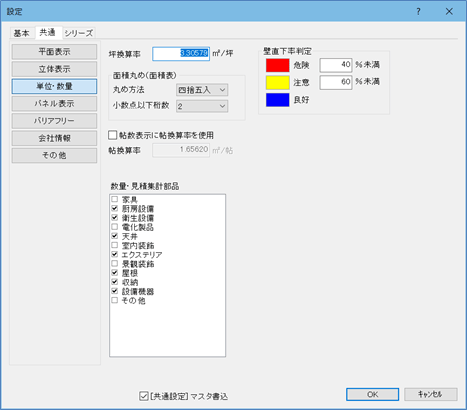Screen dimensions: 467x410
Task: Open the 会社情報 settings page
Action: (54, 138)
